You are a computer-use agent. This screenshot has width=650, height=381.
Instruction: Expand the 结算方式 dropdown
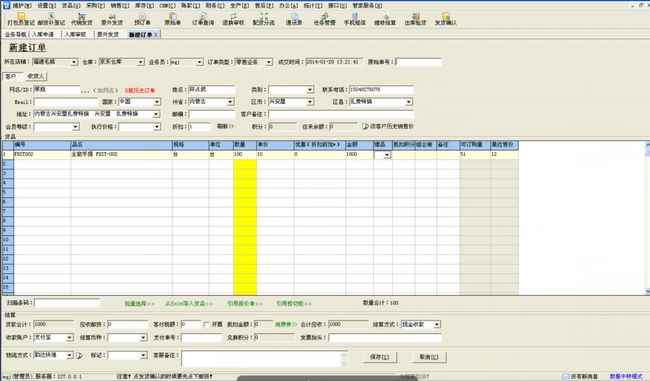(x=437, y=324)
